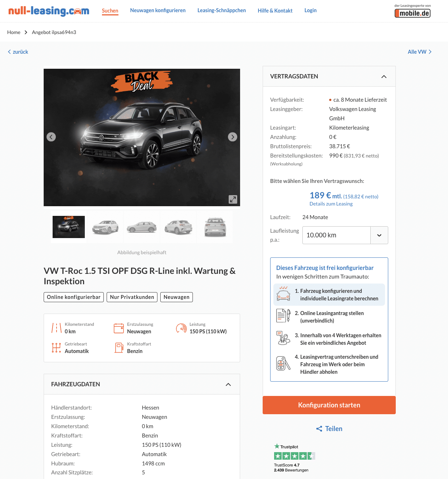Go back with zurück link

18,52
